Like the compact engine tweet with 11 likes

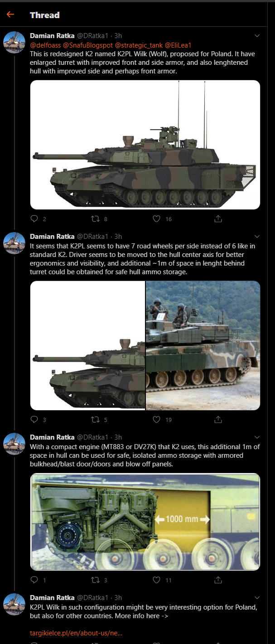157,579
